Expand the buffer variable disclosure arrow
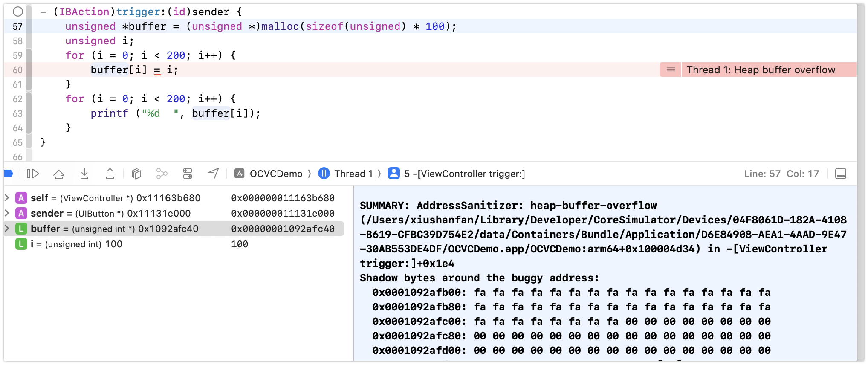Image resolution: width=868 pixels, height=365 pixels. (7, 229)
